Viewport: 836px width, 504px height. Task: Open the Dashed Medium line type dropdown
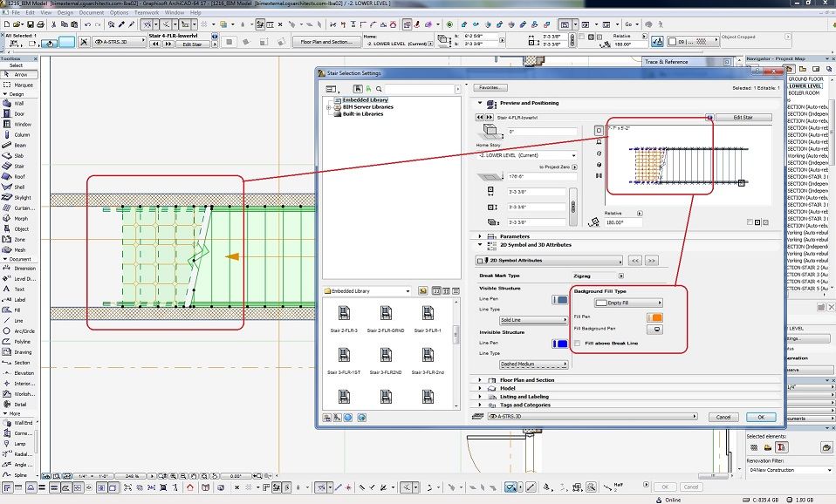point(534,364)
